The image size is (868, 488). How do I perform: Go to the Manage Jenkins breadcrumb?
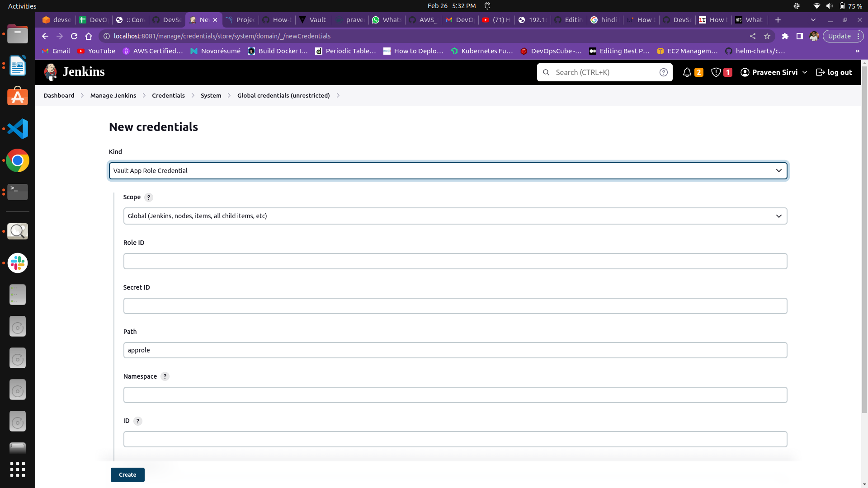click(x=113, y=95)
